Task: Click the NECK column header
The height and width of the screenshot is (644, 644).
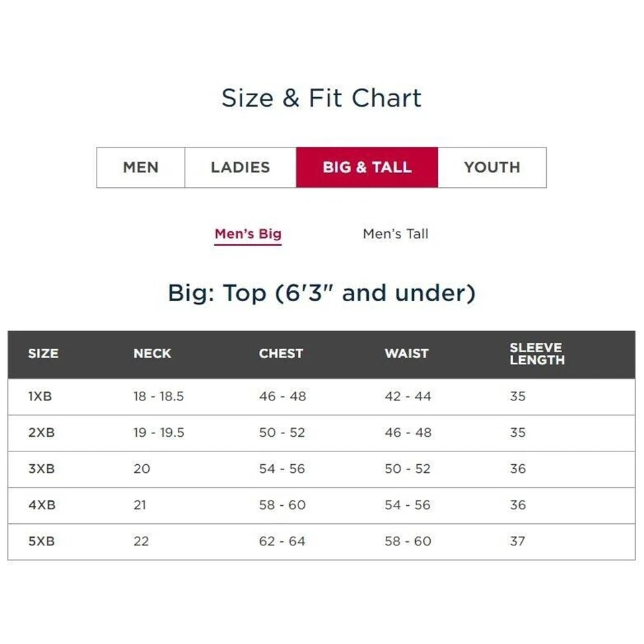Action: [152, 354]
